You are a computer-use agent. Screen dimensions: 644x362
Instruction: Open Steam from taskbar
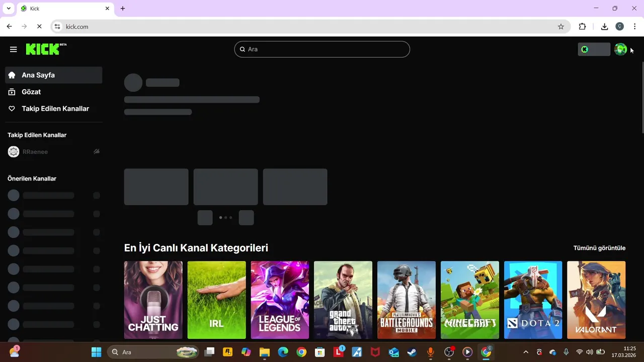pyautogui.click(x=412, y=352)
